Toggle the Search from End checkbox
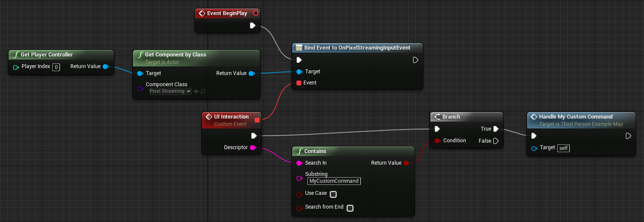Screen dimensions: 644x222 (350, 208)
